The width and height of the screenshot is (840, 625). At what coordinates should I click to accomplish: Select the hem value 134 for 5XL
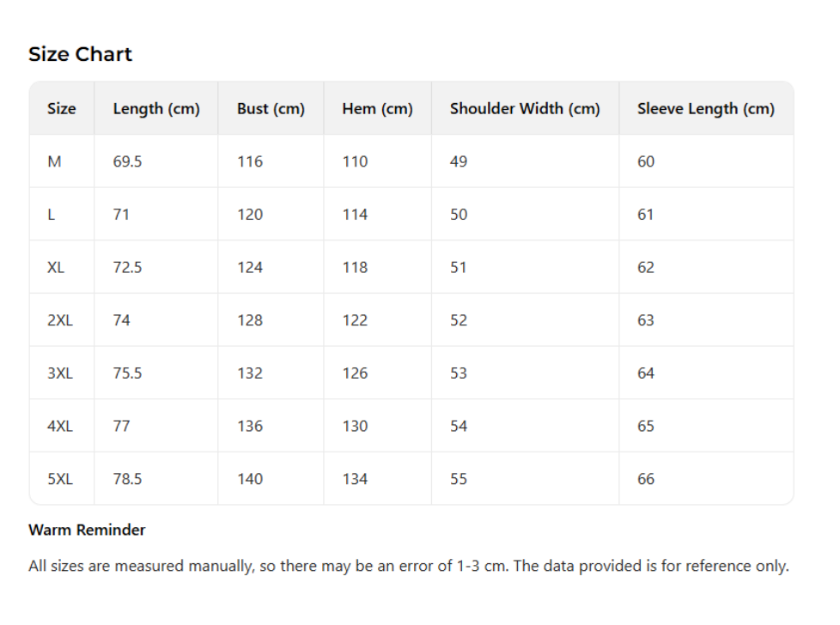[x=355, y=479]
